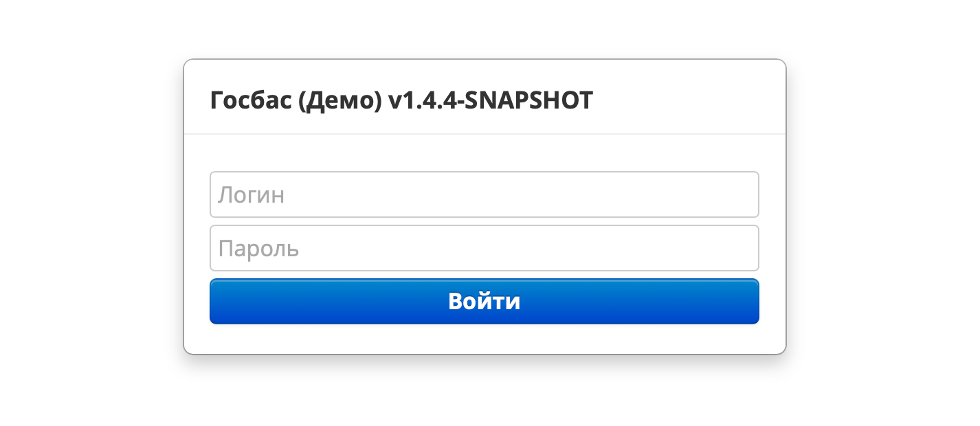The width and height of the screenshot is (980, 426).
Task: Focus the second text box of the login form
Action: point(484,248)
